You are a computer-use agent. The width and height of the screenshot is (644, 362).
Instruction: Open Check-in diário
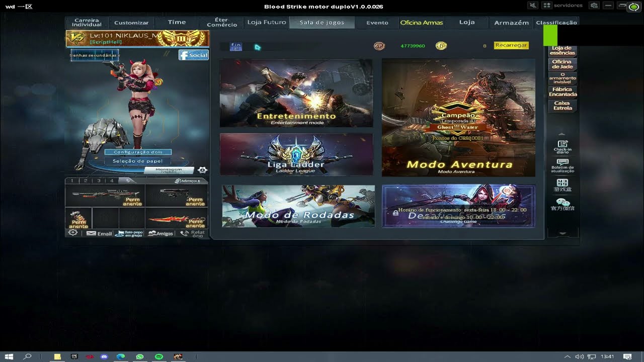[x=562, y=146]
